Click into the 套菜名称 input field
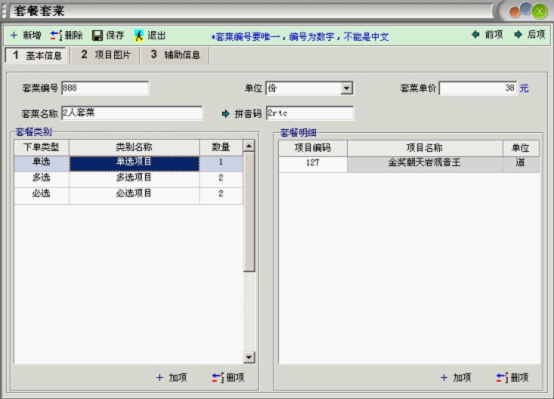 pyautogui.click(x=132, y=113)
